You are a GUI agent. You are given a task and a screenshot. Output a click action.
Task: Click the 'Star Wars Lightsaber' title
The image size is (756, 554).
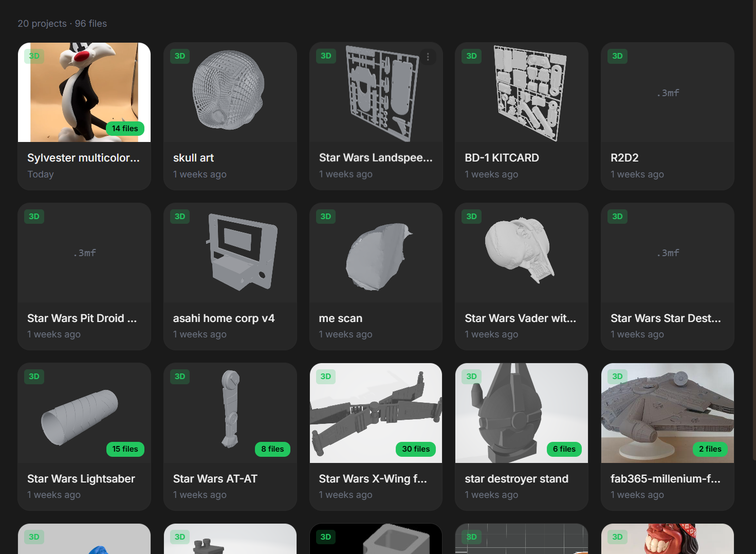81,479
